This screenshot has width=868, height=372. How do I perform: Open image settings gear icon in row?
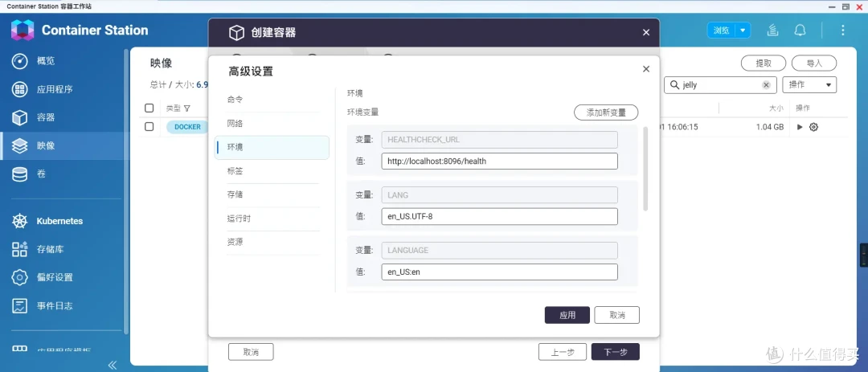813,127
